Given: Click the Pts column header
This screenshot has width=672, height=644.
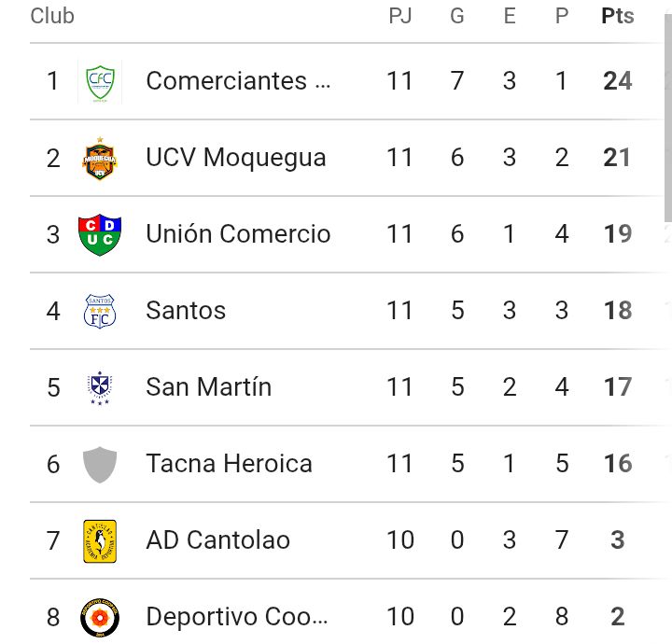Looking at the screenshot, I should pos(617,17).
